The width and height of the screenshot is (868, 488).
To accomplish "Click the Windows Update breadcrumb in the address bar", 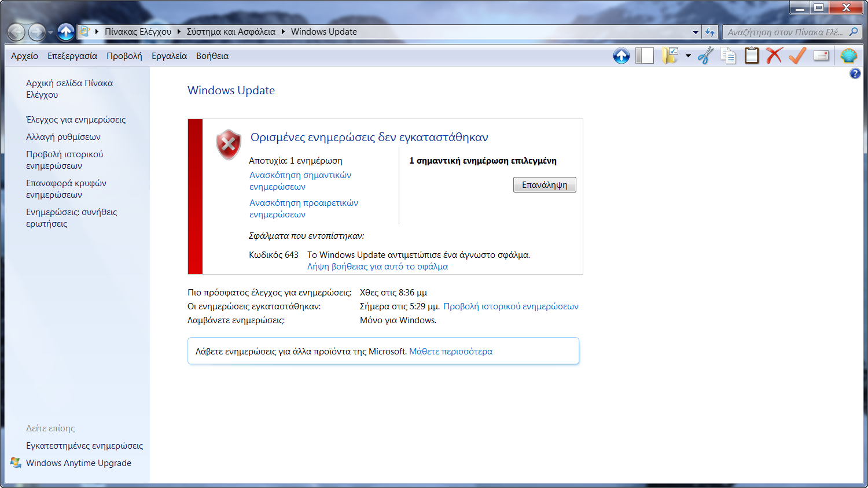I will pyautogui.click(x=324, y=32).
